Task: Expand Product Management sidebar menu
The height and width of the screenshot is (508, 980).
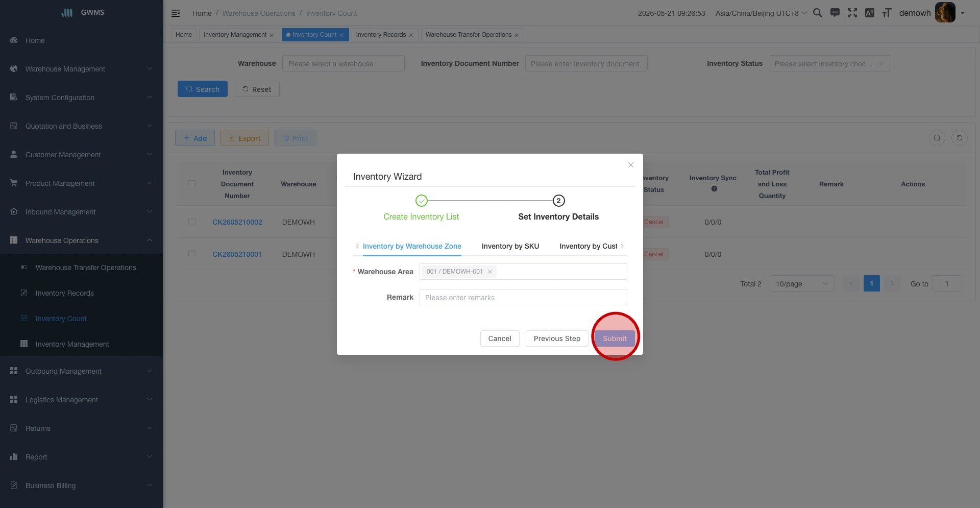Action: (82, 183)
